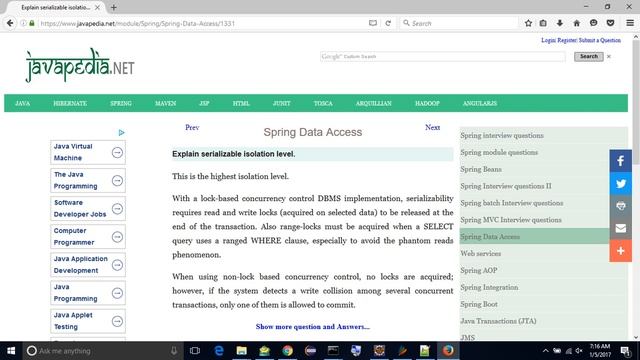
Task: Open the MAVEN navigation menu item
Action: click(165, 103)
